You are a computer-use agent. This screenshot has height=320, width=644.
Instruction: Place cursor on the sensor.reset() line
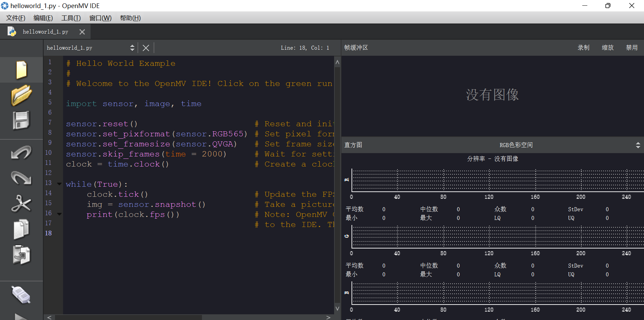click(102, 124)
